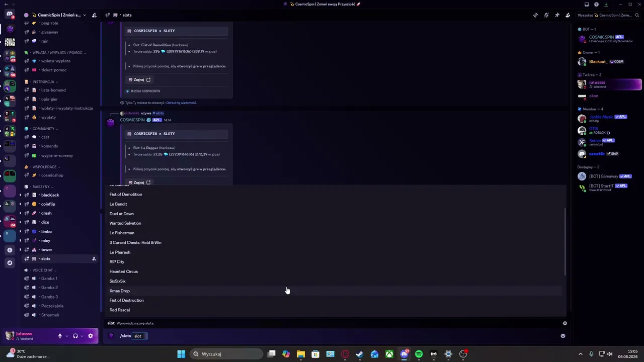Select Fist of Destruction slot option
This screenshot has width=644, height=362.
[x=335, y=301]
